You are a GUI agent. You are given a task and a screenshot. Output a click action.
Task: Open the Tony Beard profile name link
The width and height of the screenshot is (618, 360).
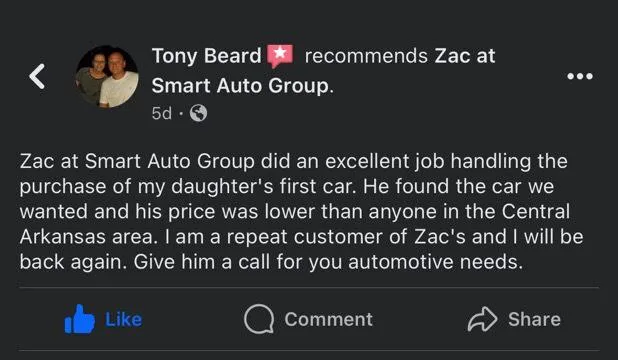pyautogui.click(x=207, y=56)
